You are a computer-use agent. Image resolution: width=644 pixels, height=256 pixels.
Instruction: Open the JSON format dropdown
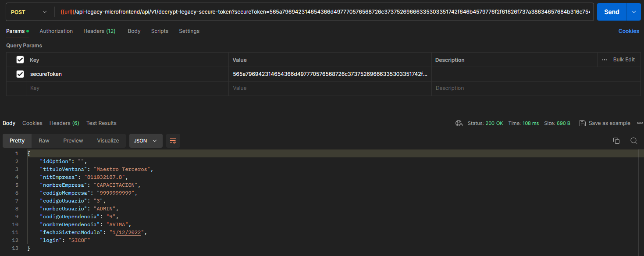coord(146,141)
